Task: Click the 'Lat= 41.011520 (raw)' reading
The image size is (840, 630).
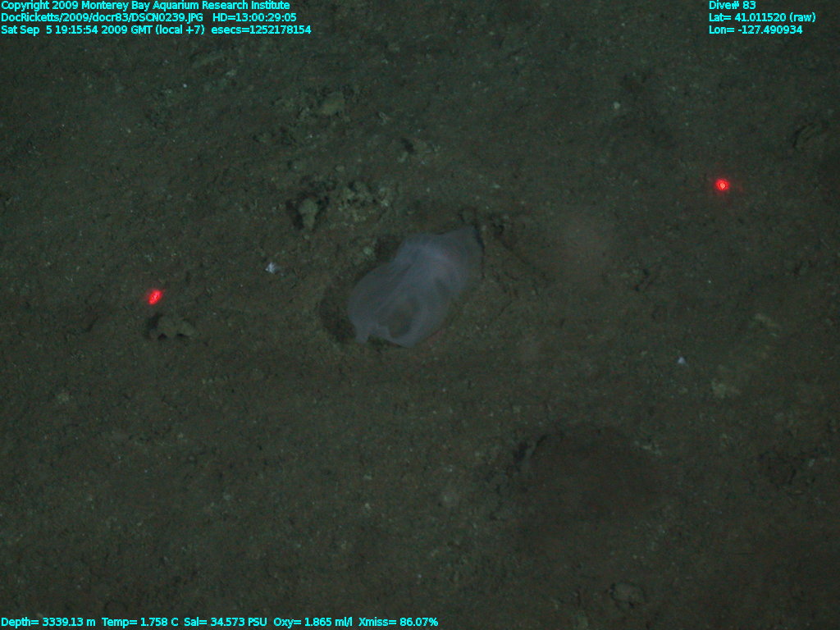Action: [762, 18]
